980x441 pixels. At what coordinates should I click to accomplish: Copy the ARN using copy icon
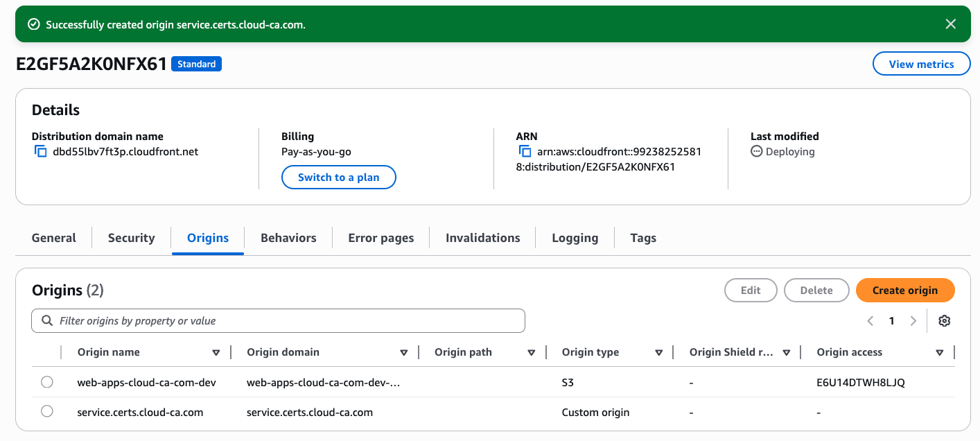pos(525,152)
